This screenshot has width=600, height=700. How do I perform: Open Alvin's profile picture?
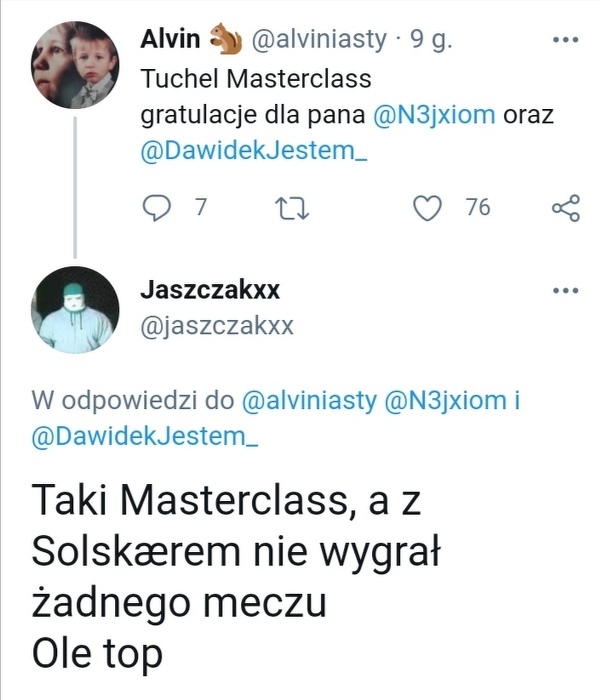(x=73, y=64)
